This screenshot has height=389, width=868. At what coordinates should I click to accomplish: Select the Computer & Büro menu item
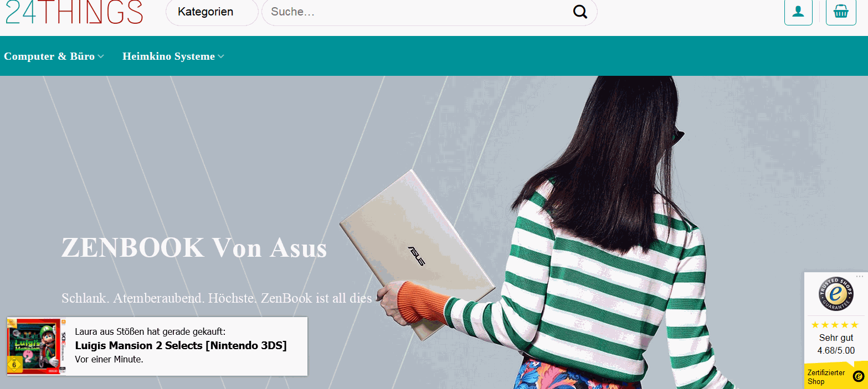point(49,56)
